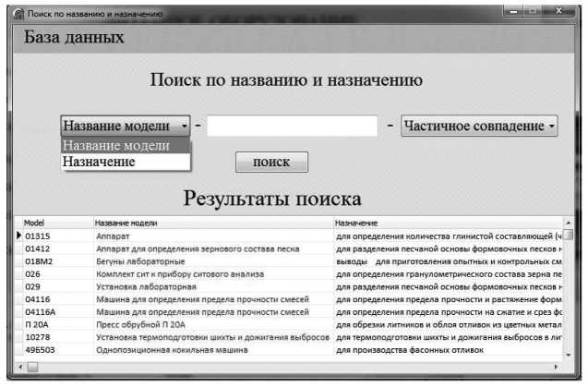The height and width of the screenshot is (387, 588).
Task: Open the Название модели search-field combo box
Action: tap(126, 126)
